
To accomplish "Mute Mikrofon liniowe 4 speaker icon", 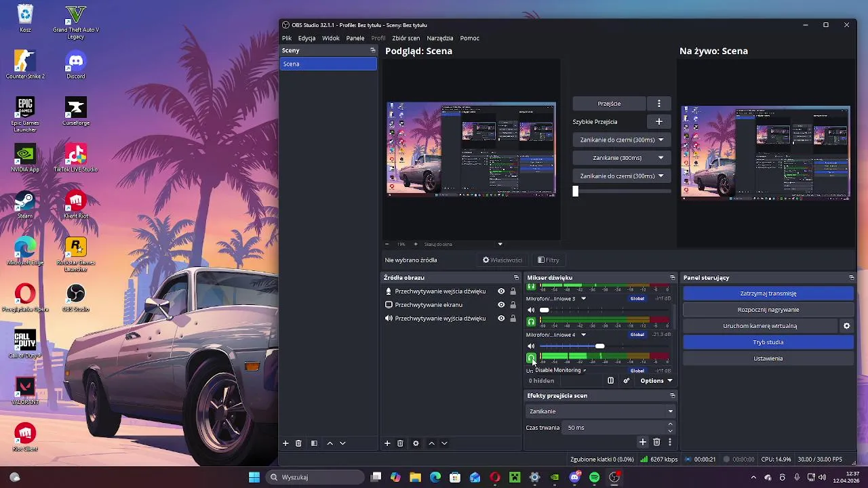I will (531, 347).
